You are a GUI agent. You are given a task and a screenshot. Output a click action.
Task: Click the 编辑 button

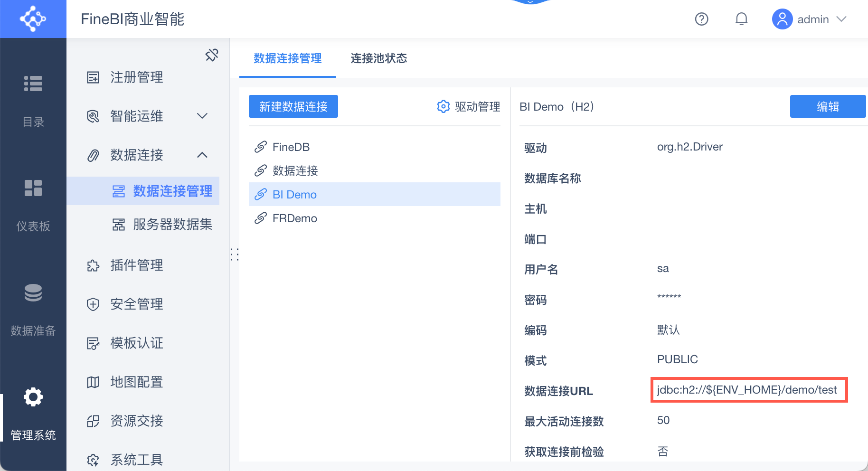[x=828, y=106]
